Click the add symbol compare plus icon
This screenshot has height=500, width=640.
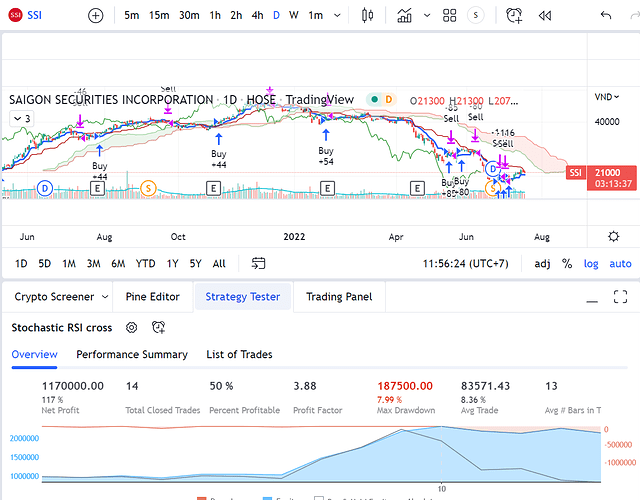point(95,15)
